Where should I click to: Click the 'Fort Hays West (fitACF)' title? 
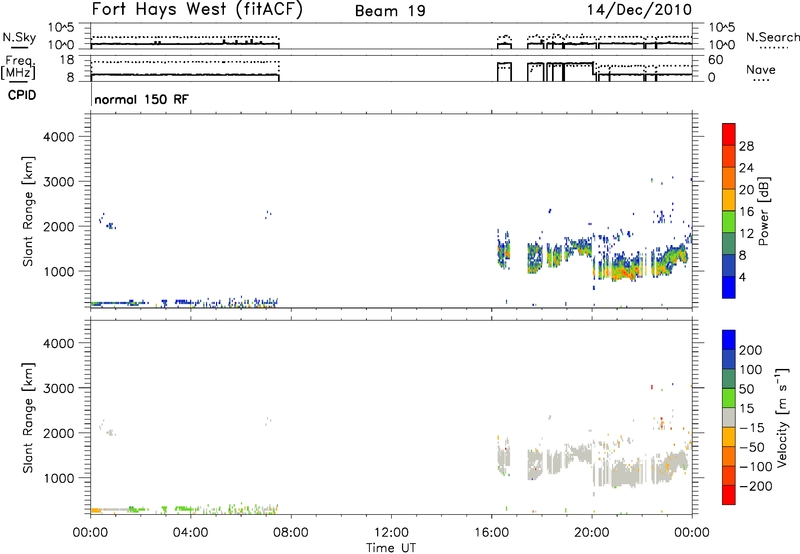point(197,10)
